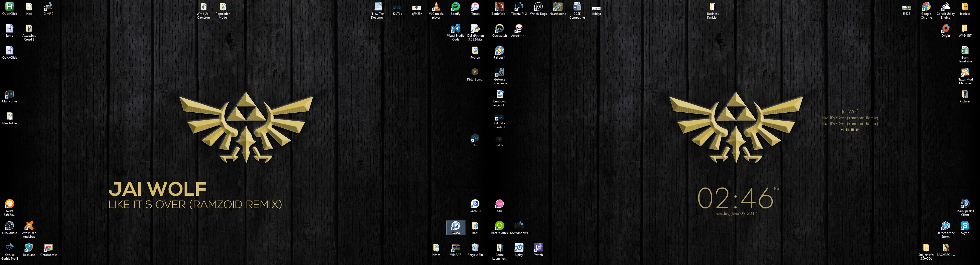Open the GIMP 2 desktop shortcut
980x265 pixels.
point(48,9)
